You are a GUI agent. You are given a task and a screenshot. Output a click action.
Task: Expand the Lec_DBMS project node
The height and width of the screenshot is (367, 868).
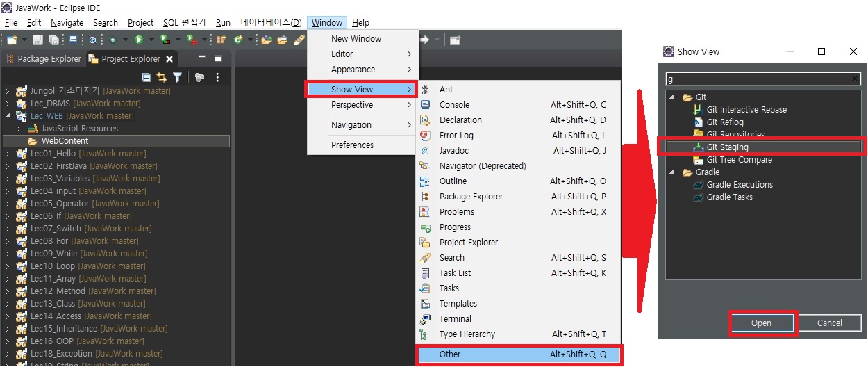pos(7,104)
